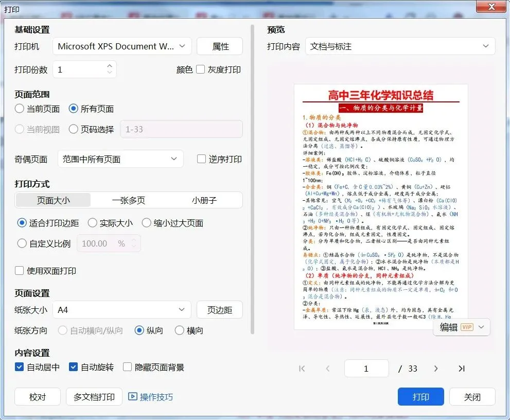
Task: Open 页边距 settings button
Action: coord(220,310)
